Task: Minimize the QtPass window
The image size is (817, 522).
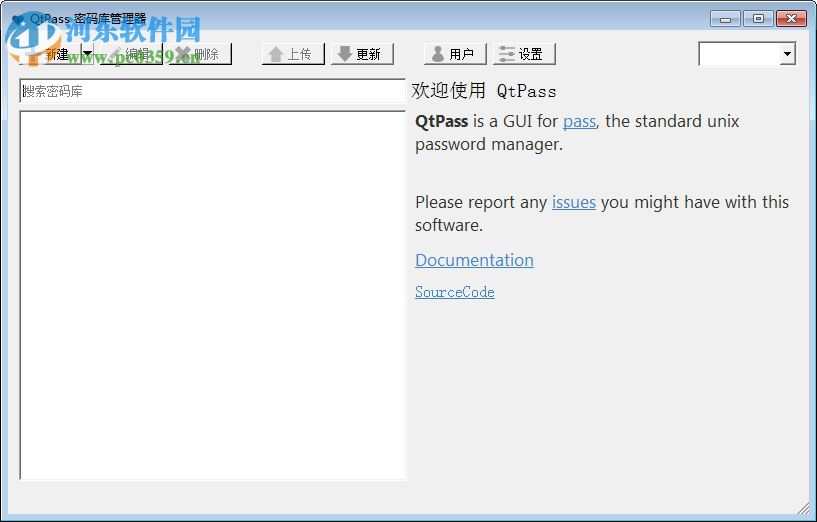Action: [725, 19]
